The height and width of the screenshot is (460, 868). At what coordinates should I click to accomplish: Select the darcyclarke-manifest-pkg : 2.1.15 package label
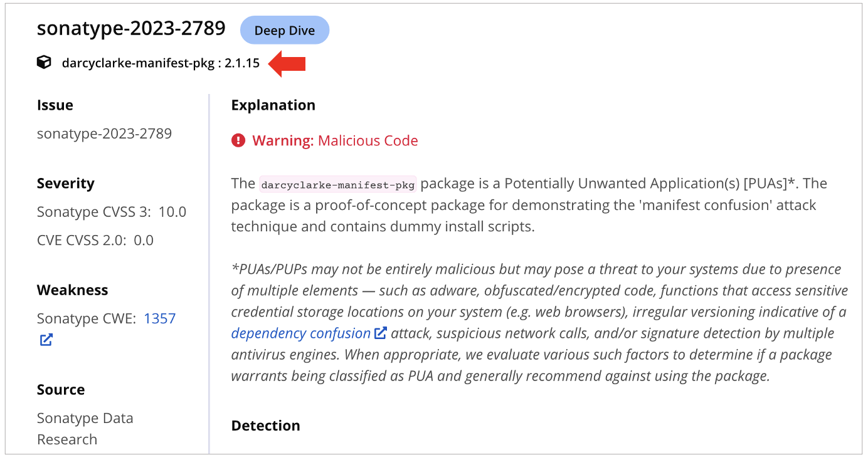coord(161,63)
